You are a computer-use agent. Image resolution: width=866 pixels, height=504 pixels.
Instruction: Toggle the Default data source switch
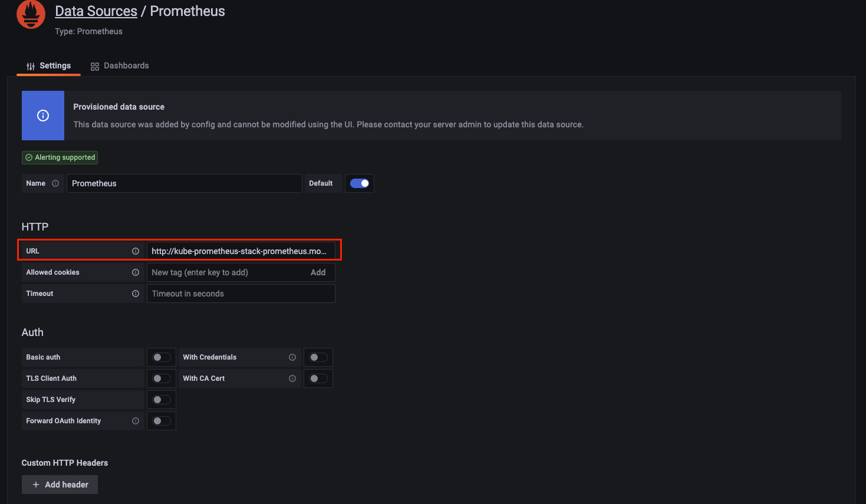coord(360,183)
